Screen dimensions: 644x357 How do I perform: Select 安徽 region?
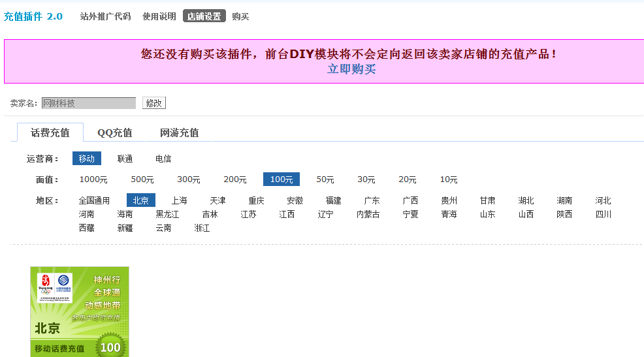(295, 200)
